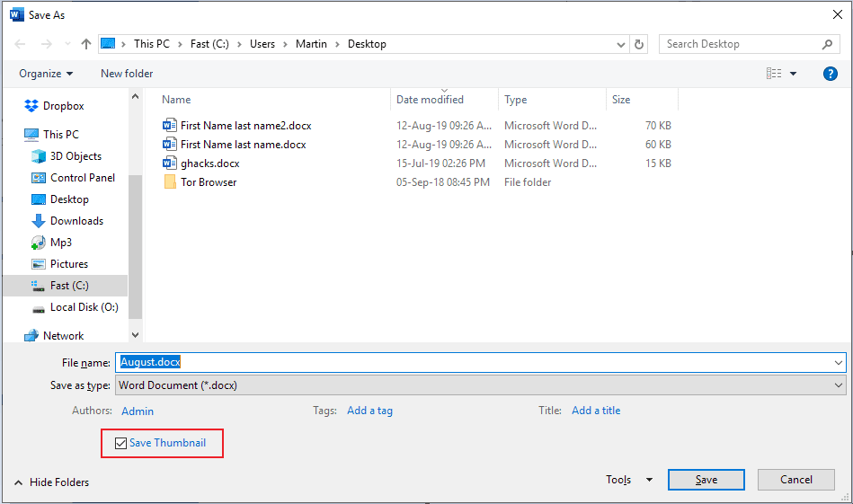Open the Help question mark icon
The image size is (853, 504).
point(830,74)
